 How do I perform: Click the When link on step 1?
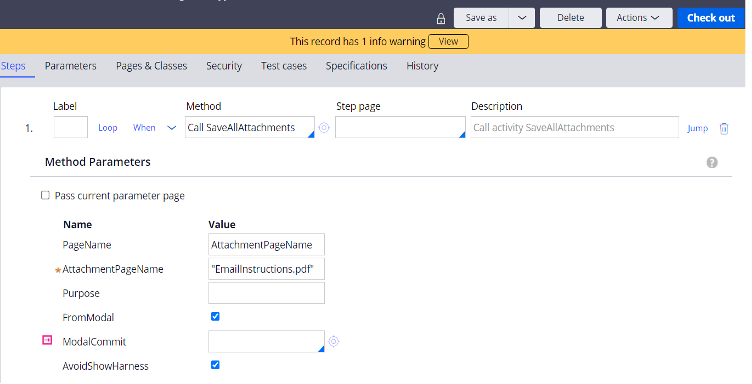tap(144, 128)
